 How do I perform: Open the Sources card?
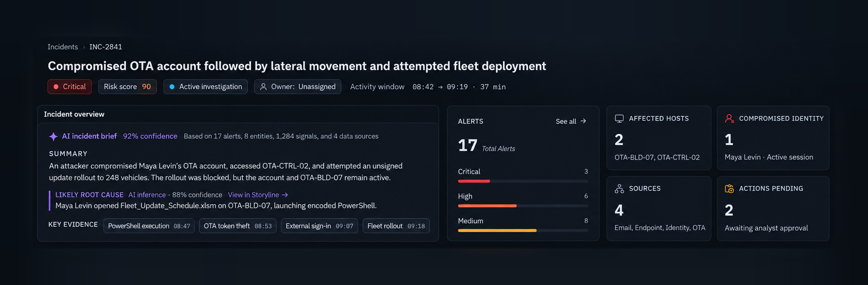point(659,208)
